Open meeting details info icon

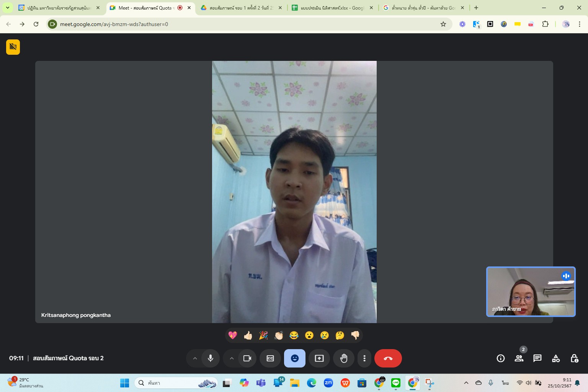500,358
